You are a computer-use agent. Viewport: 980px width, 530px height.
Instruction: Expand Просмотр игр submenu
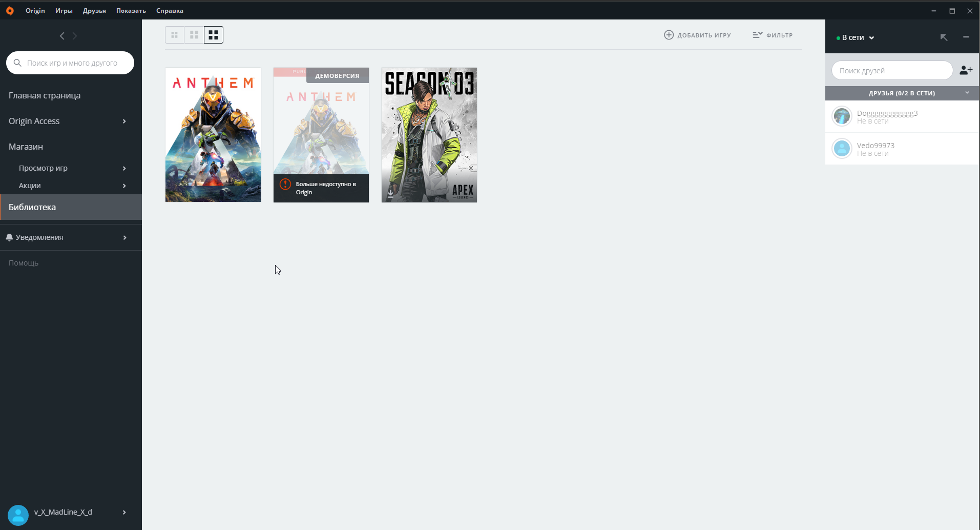tap(124, 168)
